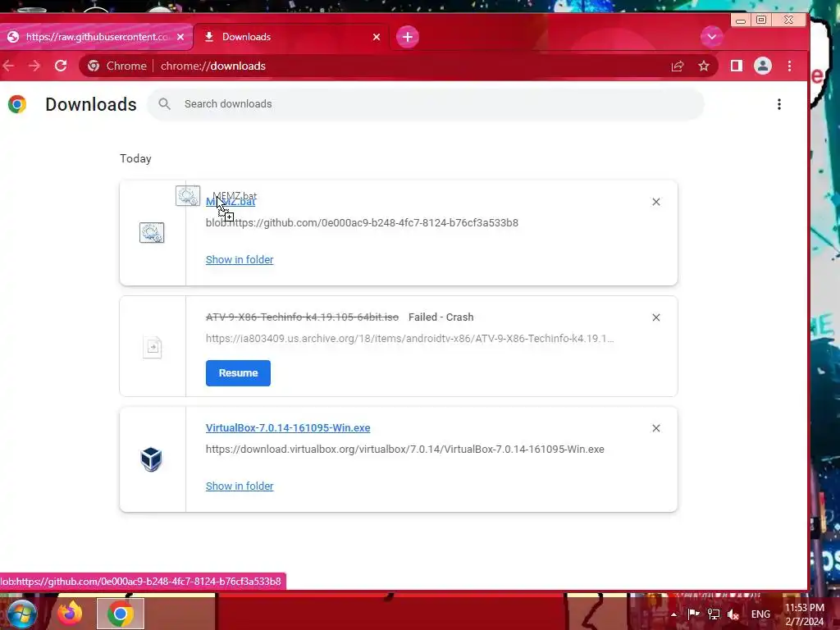840x630 pixels.
Task: Remove the failed ATV iso entry
Action: 655,317
